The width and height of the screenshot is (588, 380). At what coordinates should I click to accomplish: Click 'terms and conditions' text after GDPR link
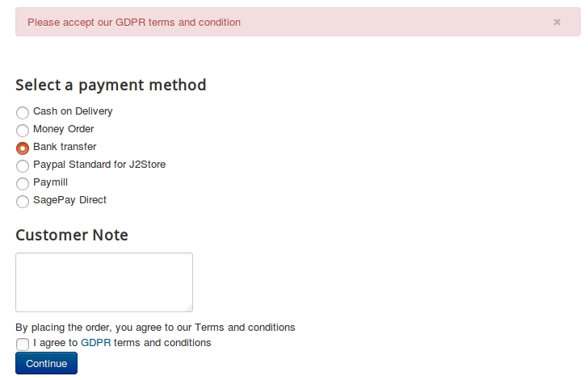162,343
